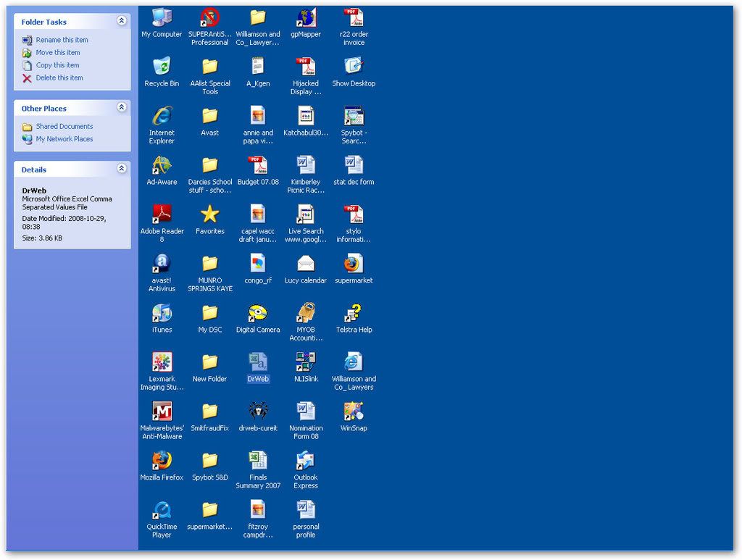Select the annie and papa vi… file
This screenshot has height=560, width=742.
pos(258,116)
